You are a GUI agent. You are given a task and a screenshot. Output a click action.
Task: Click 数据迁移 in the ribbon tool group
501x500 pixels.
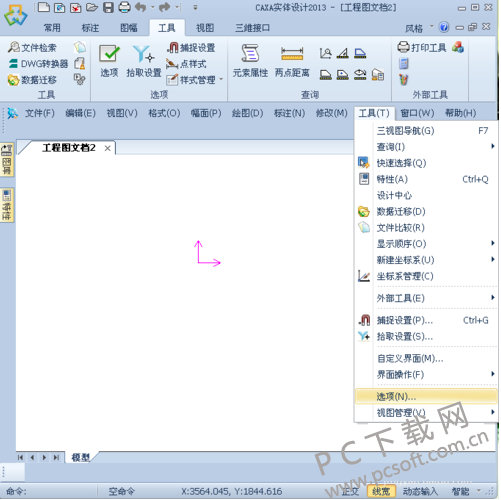[32, 80]
